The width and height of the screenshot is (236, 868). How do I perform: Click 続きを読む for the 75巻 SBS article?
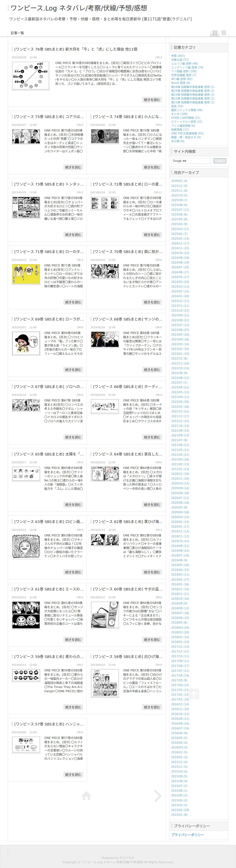(73, 167)
